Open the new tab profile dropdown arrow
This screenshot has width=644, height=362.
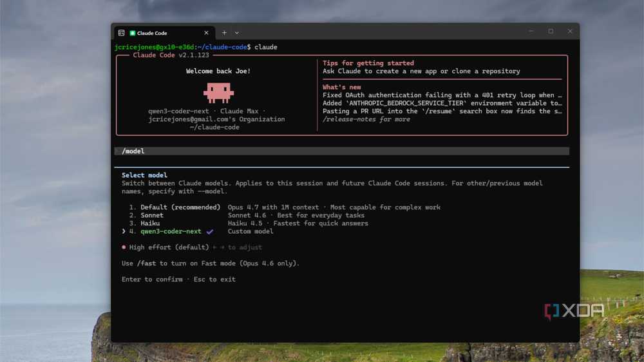click(x=237, y=33)
